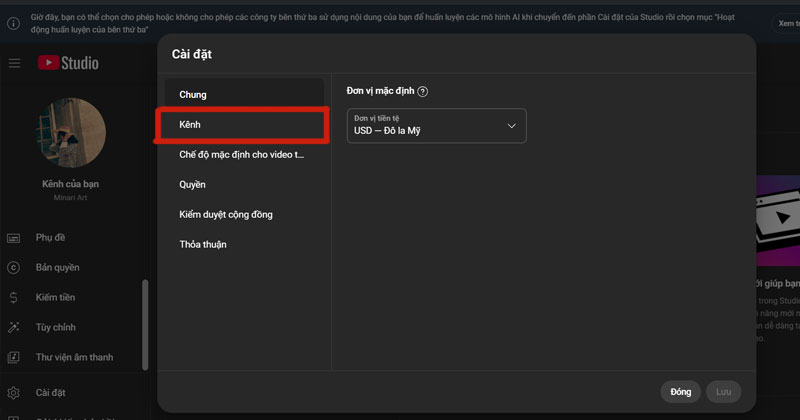Click help icon beside Đơn vị mặc định
This screenshot has height=420, width=800.
(x=423, y=92)
